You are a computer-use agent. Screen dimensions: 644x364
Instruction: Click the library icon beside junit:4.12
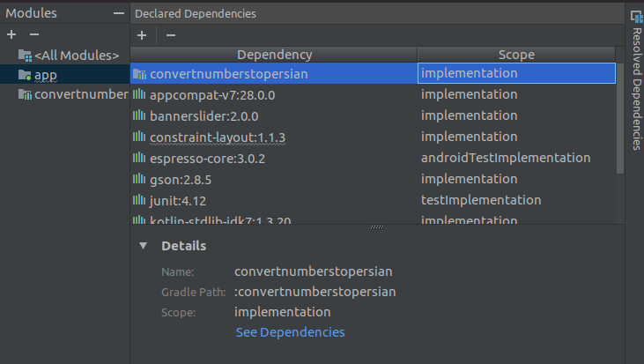coord(139,200)
